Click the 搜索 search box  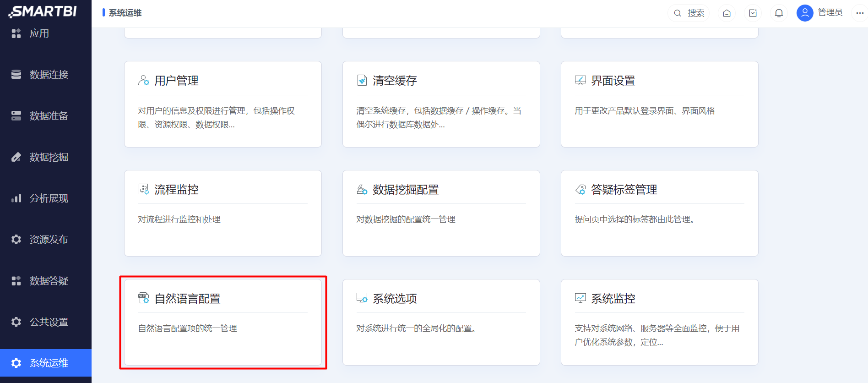[x=689, y=13]
